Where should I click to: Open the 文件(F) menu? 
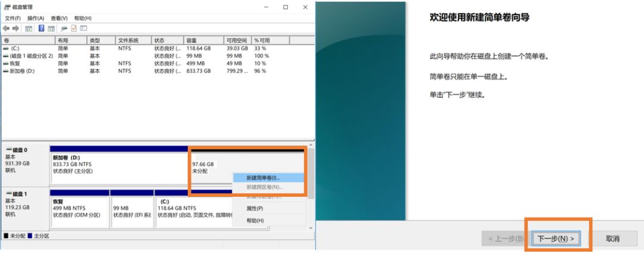pos(13,18)
